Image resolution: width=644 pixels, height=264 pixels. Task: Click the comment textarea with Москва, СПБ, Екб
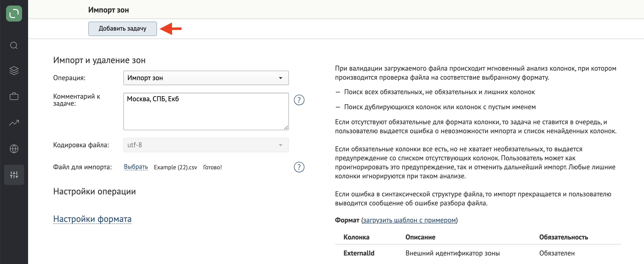coord(206,111)
